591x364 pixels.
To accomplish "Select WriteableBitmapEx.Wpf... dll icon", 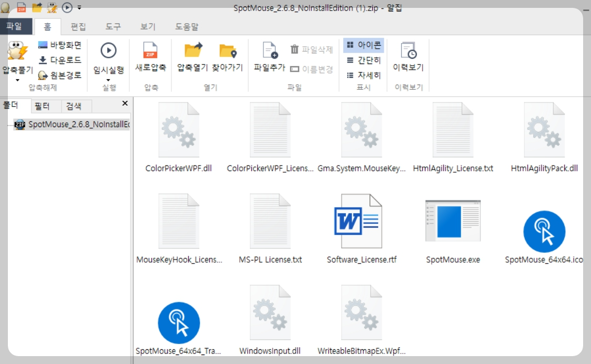I will [x=361, y=313].
